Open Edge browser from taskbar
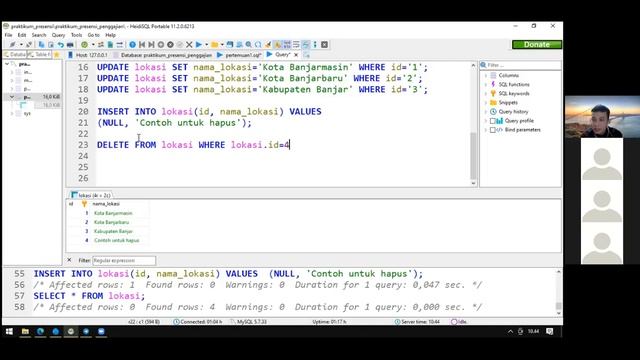This screenshot has width=640, height=360. pos(40,331)
